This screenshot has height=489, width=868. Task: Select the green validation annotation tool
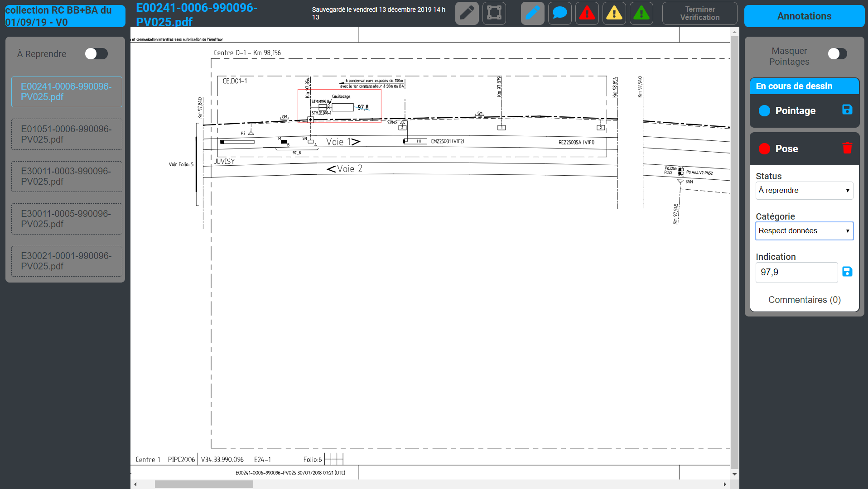[x=641, y=13]
